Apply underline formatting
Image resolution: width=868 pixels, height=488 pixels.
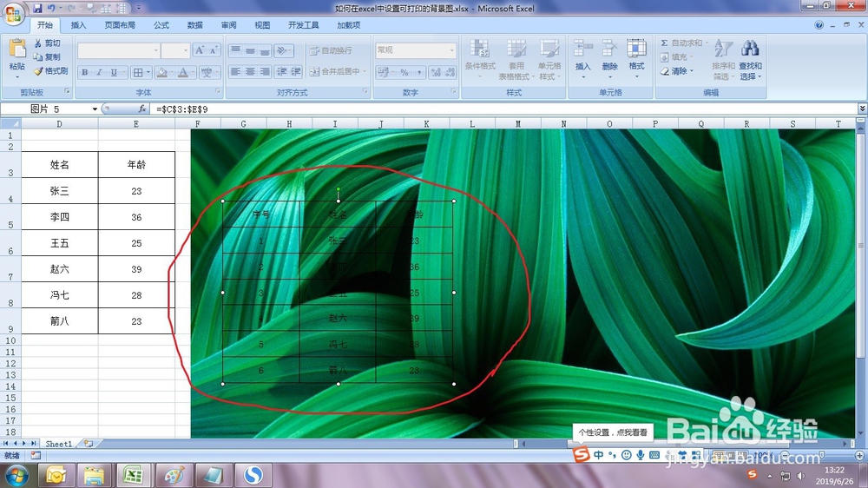114,73
